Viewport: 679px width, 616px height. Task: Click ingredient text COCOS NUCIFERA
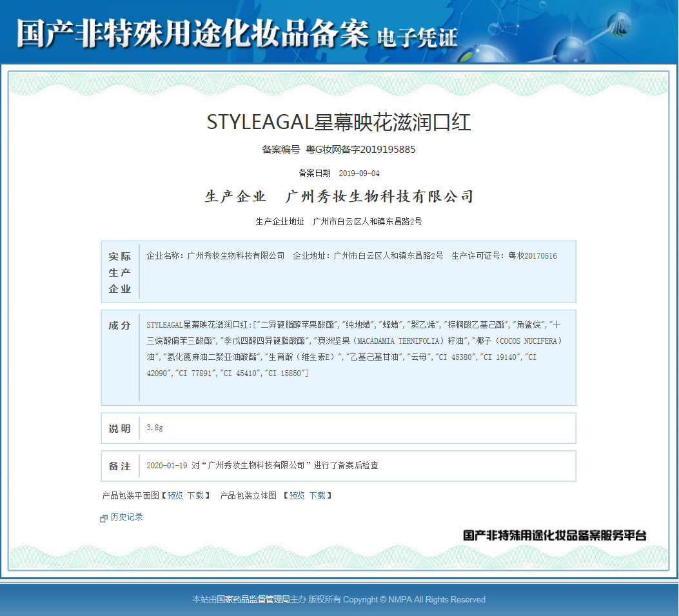coord(528,341)
